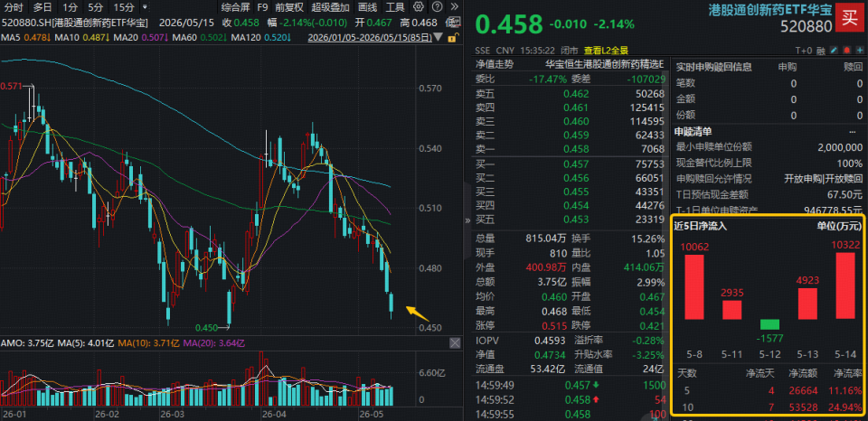Select the 15分 period tab
868x421 pixels.
tap(124, 7)
